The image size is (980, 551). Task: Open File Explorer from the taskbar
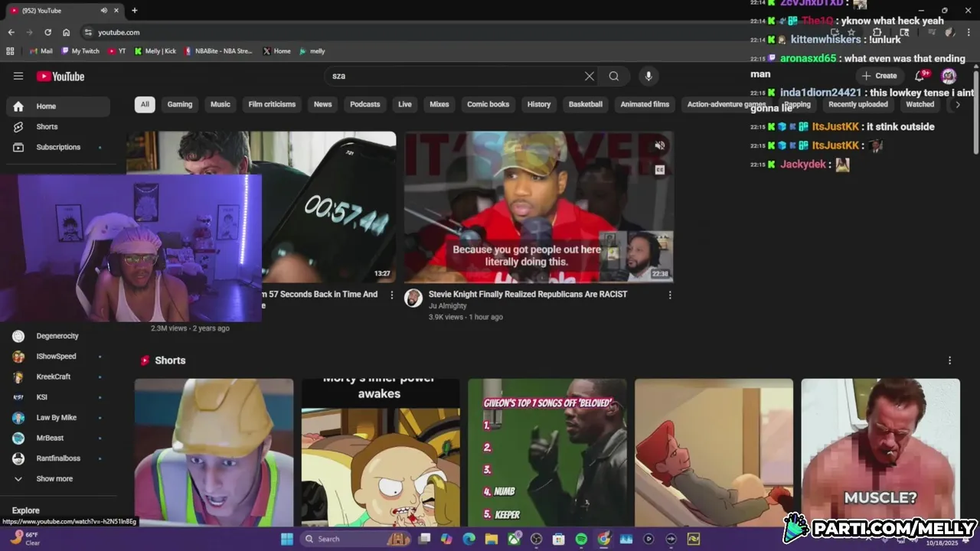(x=492, y=539)
